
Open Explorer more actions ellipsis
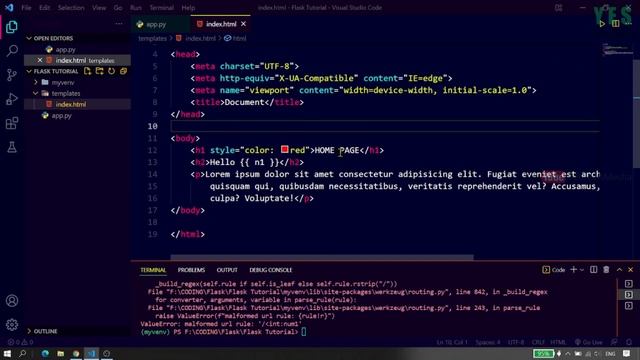(x=119, y=24)
